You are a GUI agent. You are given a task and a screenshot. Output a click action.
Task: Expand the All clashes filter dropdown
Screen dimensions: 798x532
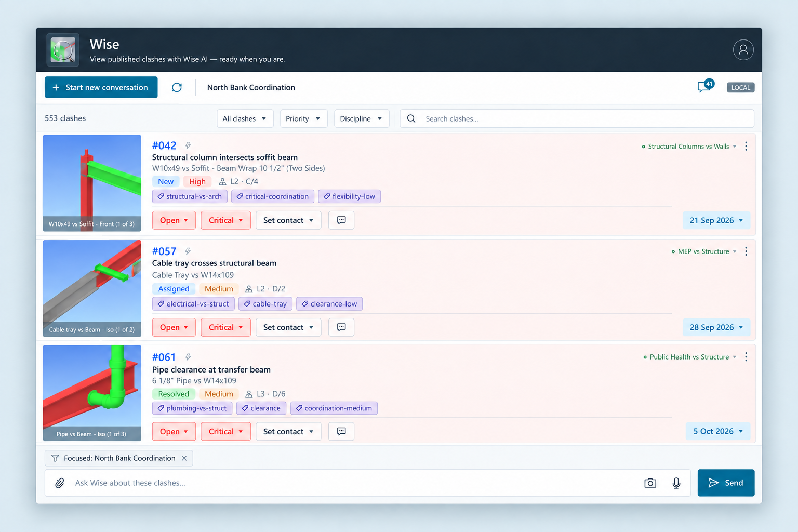point(245,118)
